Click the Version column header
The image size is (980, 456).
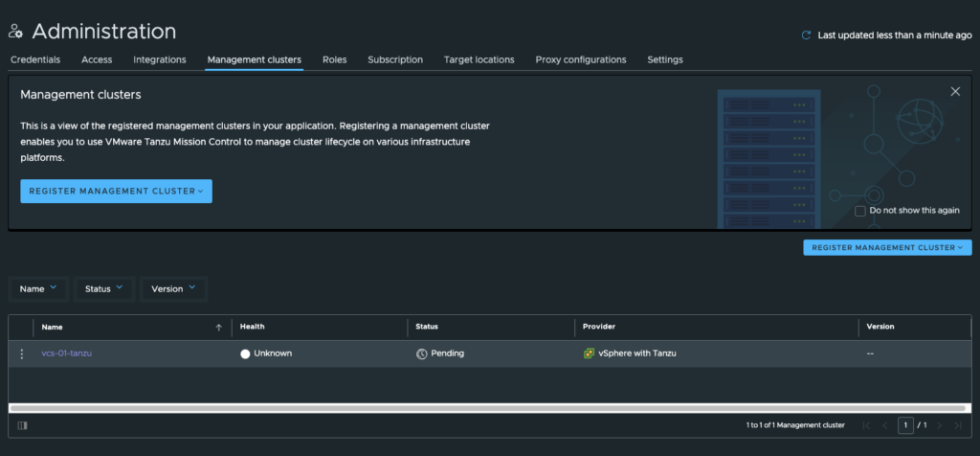click(880, 327)
